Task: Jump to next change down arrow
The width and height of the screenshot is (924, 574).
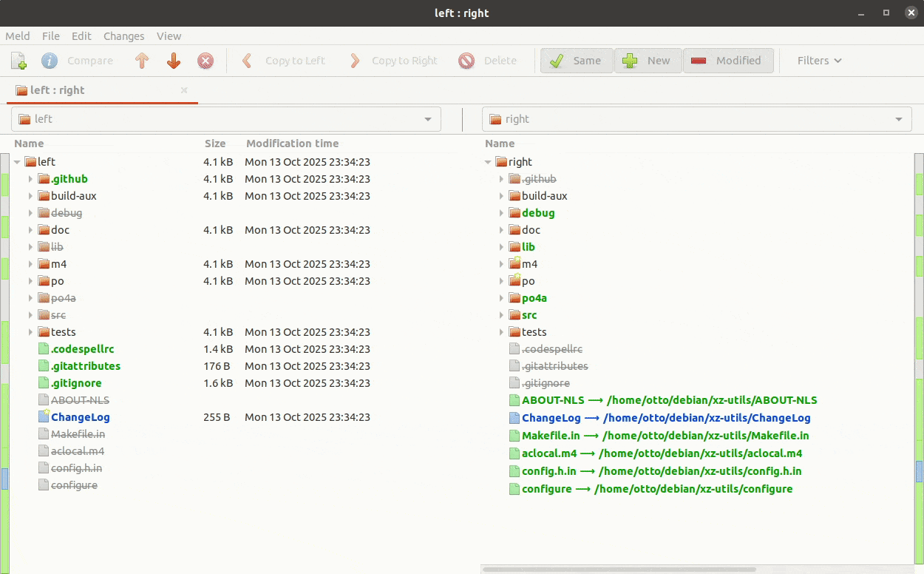Action: tap(174, 61)
